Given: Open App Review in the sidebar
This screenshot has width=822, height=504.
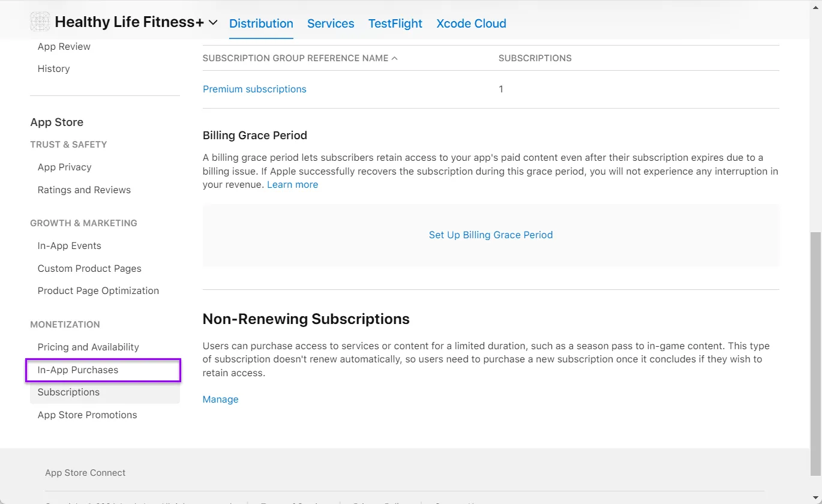Looking at the screenshot, I should (64, 47).
